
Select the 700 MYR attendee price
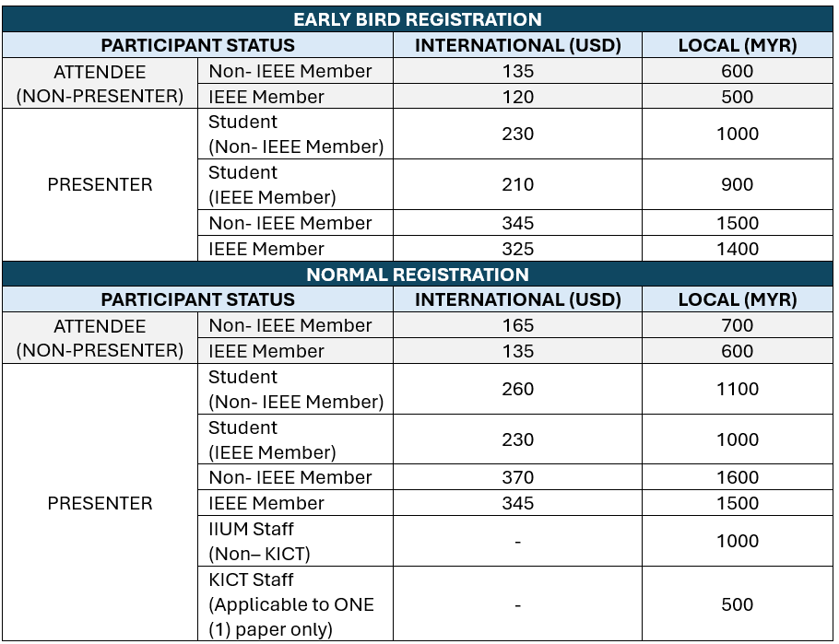tap(737, 325)
